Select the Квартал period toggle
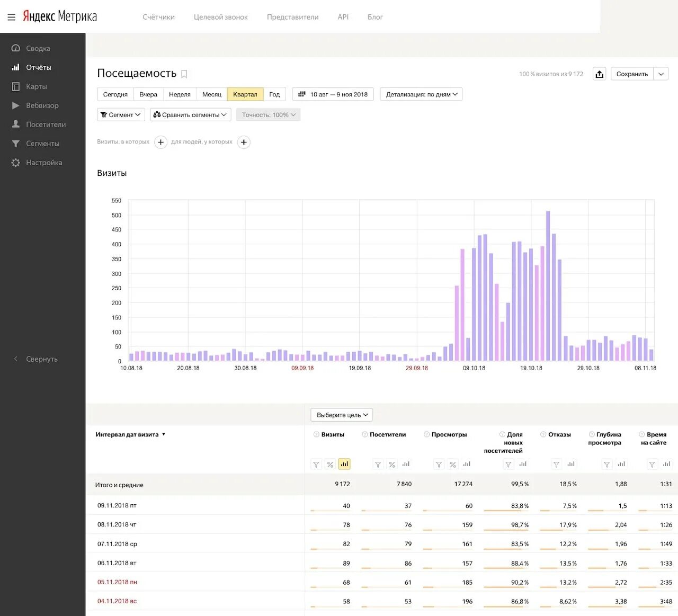 point(245,94)
